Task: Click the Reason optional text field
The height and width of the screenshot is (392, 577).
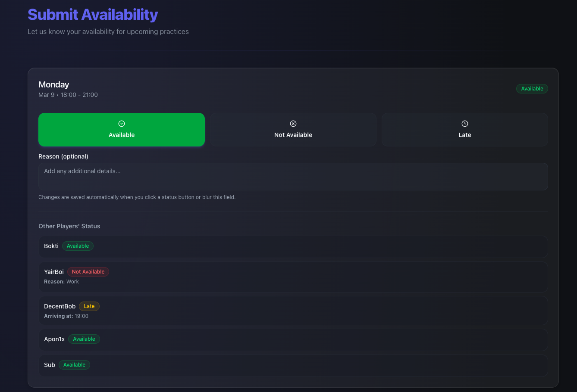Action: pos(293,176)
